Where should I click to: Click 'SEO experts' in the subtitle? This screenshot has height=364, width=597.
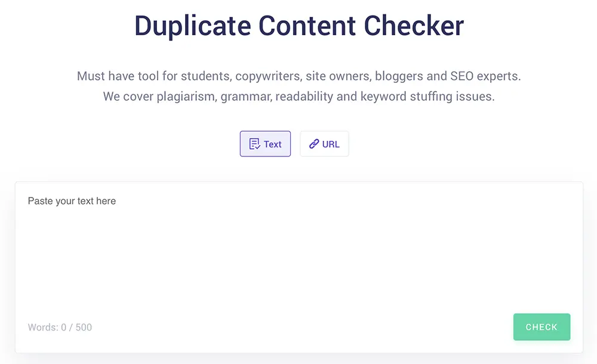coord(486,76)
